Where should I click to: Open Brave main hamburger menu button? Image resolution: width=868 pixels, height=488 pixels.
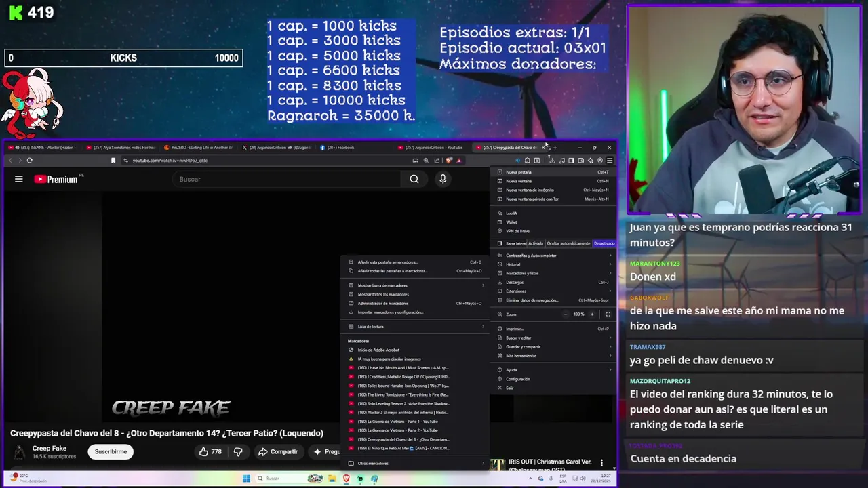(x=610, y=161)
